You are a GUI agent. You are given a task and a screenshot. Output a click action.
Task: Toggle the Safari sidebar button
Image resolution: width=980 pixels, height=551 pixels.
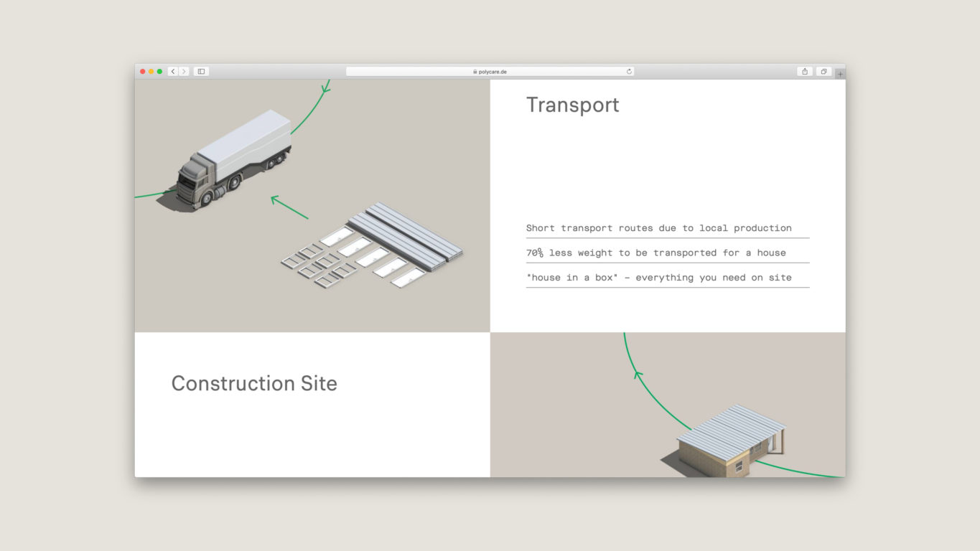coord(201,72)
